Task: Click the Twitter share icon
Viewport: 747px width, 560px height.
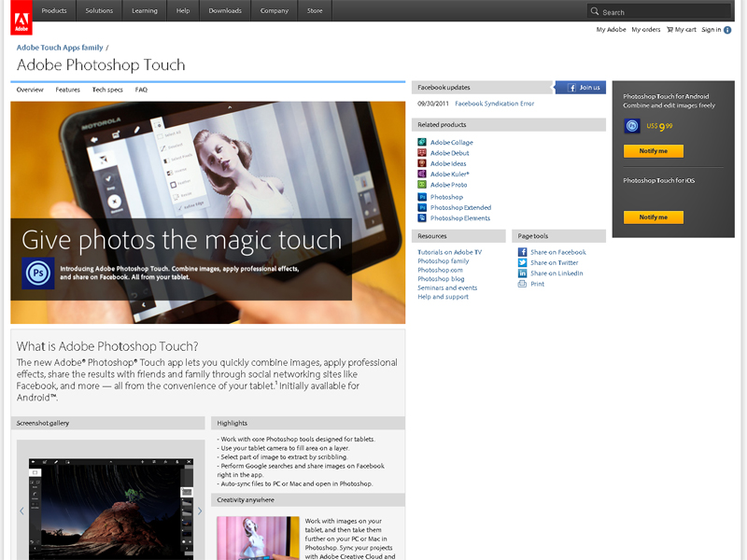Action: point(522,262)
